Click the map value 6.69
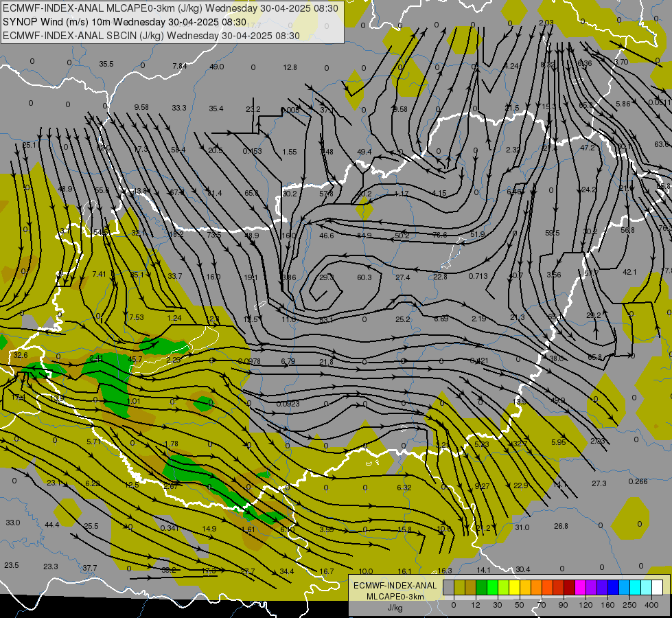Screen dimensions: 672x618 [441, 319]
